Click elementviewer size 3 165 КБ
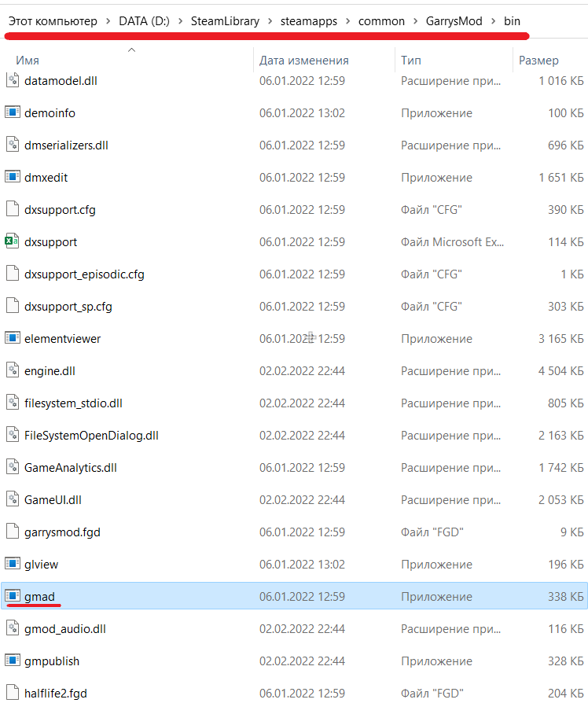The height and width of the screenshot is (703, 588). click(x=561, y=339)
